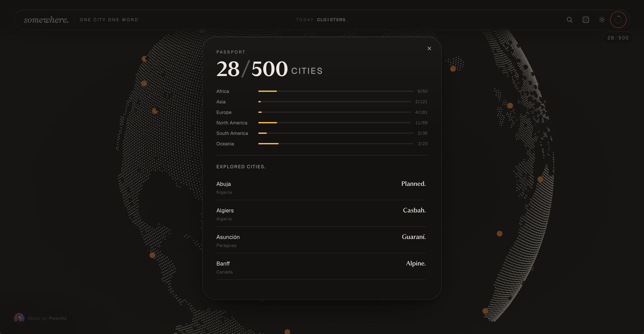Click the 3/23 Oceania count

(422, 144)
